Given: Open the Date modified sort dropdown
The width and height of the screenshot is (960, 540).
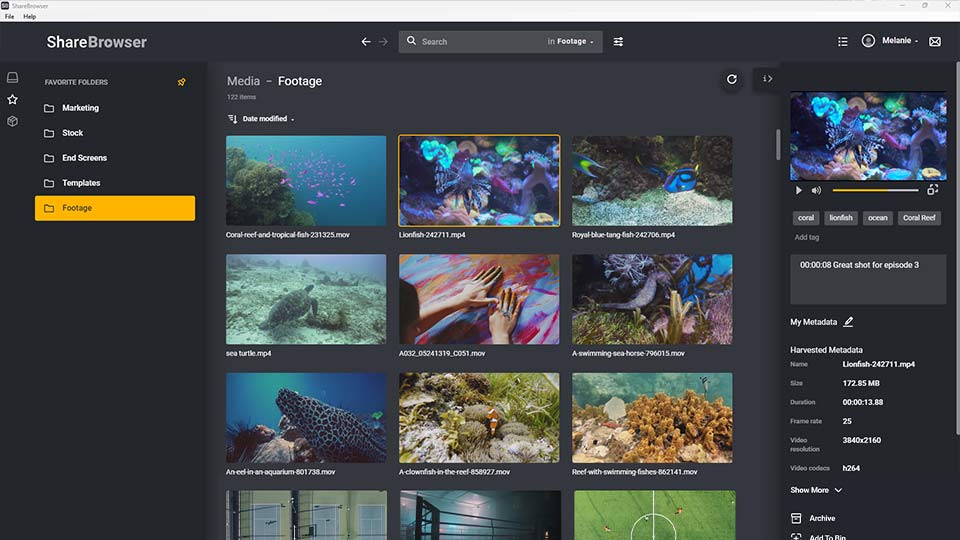Looking at the screenshot, I should 268,119.
